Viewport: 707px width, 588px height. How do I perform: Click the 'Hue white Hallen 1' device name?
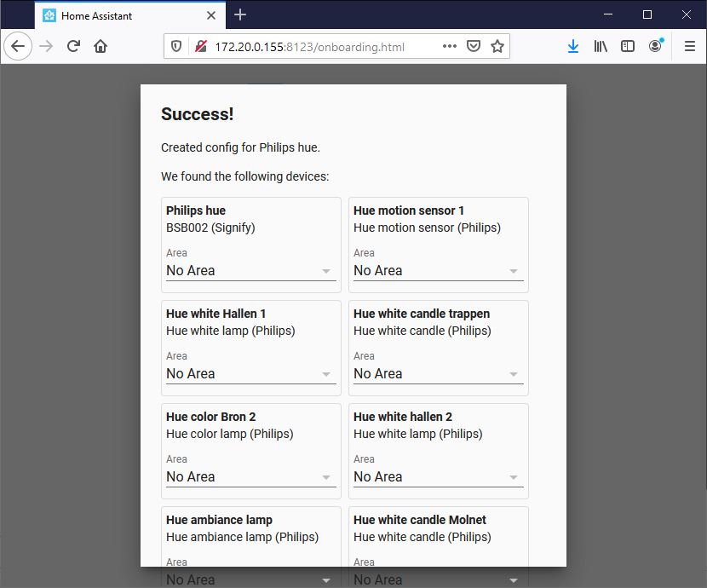[x=216, y=314]
